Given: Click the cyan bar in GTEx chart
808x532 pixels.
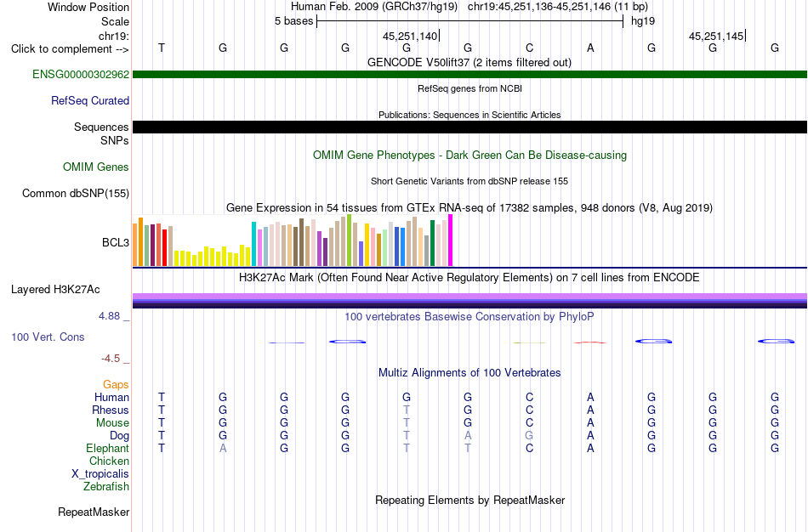Looking at the screenshot, I should (x=253, y=244).
